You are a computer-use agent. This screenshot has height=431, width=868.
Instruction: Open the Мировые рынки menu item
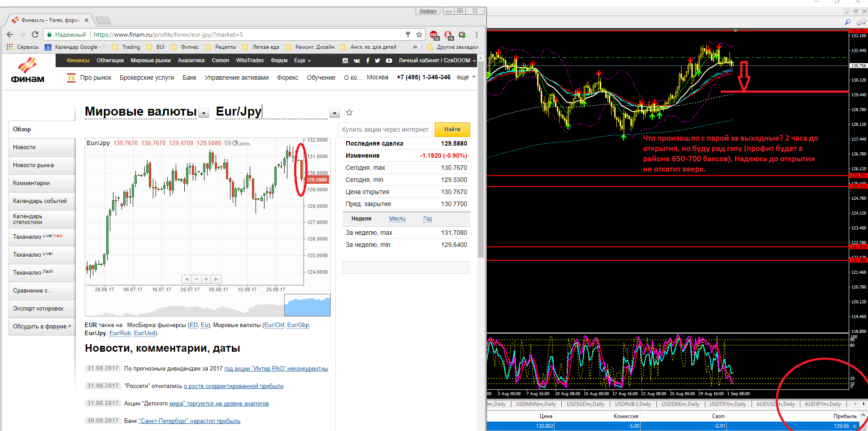151,60
